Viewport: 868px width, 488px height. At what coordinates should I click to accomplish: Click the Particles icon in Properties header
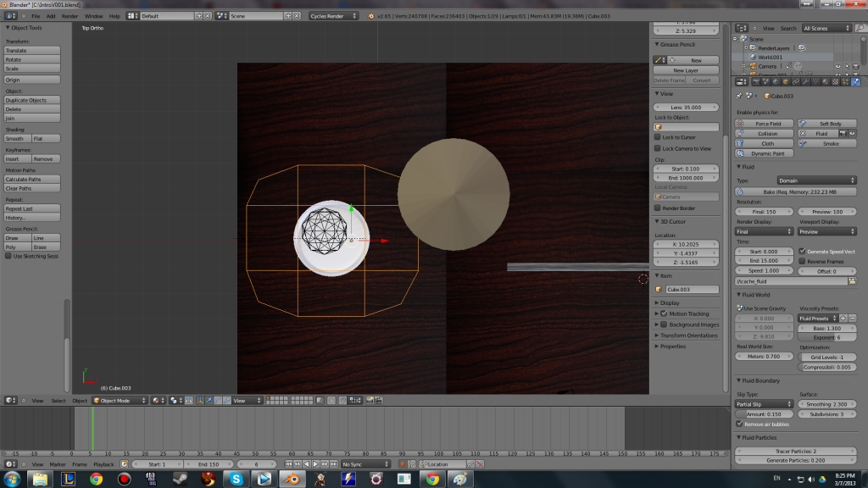843,81
